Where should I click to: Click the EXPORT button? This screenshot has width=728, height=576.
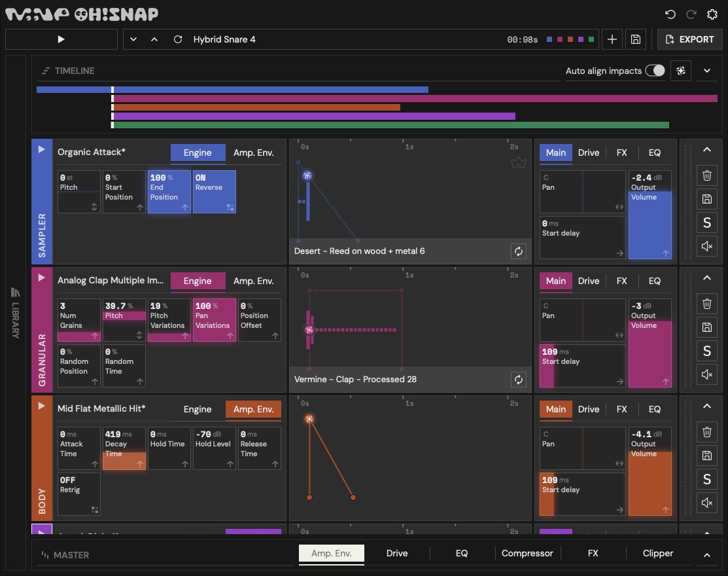(689, 39)
